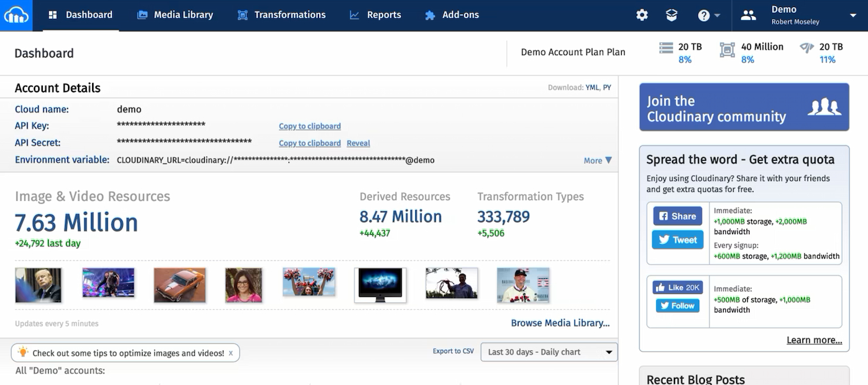Open the optimize images and videos tips
Screen dimensions: 868x385
point(128,353)
